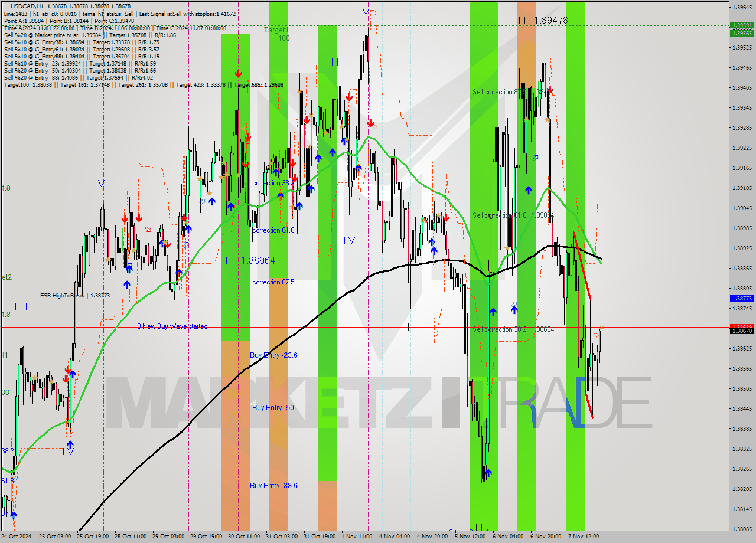The image size is (756, 543).
Task: Click the 1.39165 price axis label
Action: click(742, 168)
